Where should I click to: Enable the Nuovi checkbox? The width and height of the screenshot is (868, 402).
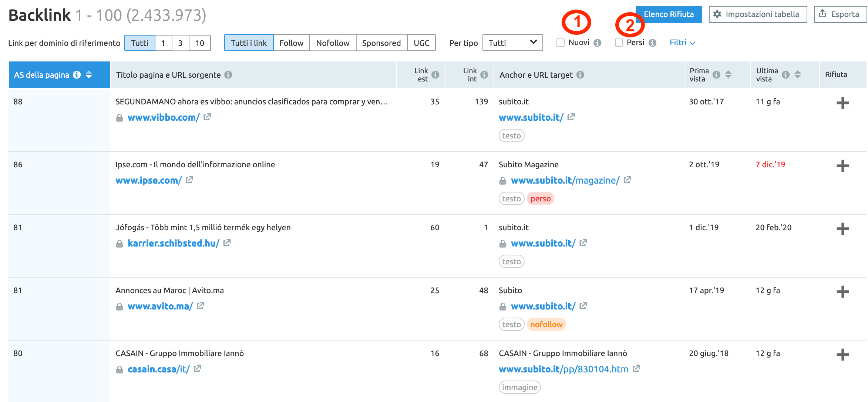tap(561, 43)
